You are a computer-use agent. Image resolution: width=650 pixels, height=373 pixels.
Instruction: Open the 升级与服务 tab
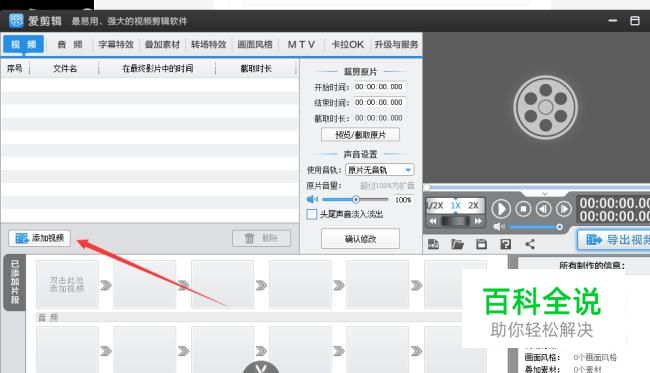396,44
